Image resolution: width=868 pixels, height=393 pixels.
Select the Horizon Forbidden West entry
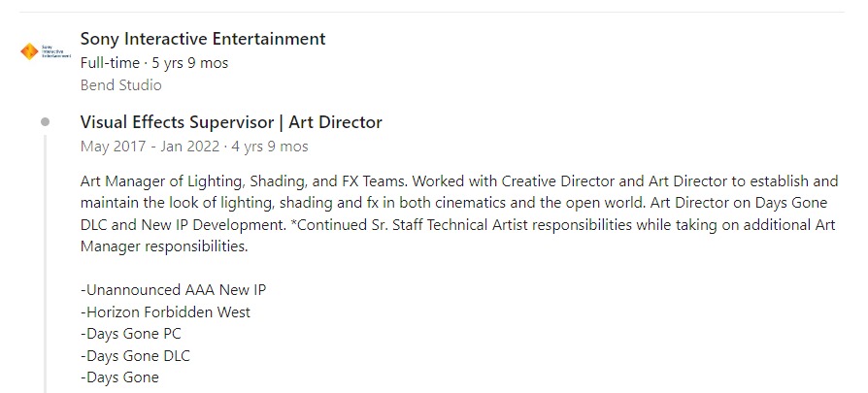[x=165, y=312]
